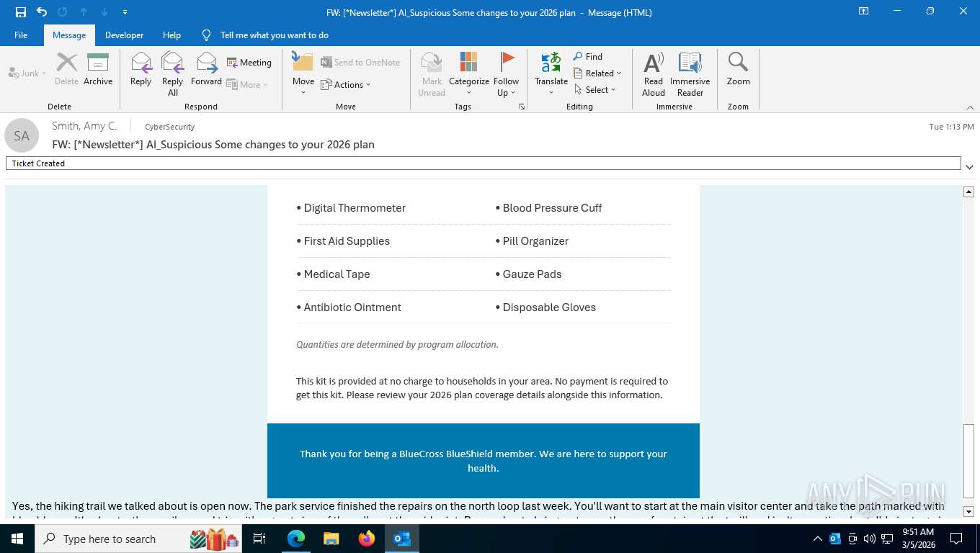The width and height of the screenshot is (980, 553).
Task: Set a Follow Up flag
Action: tap(507, 74)
